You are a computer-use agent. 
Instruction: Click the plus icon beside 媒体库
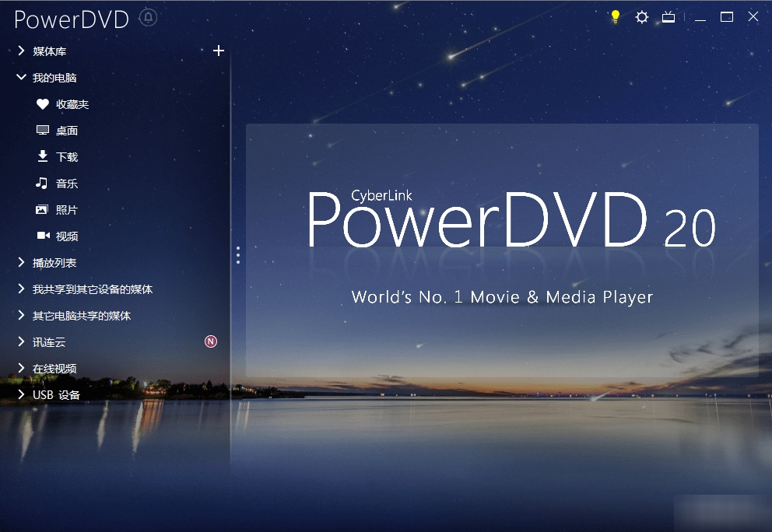coord(219,51)
